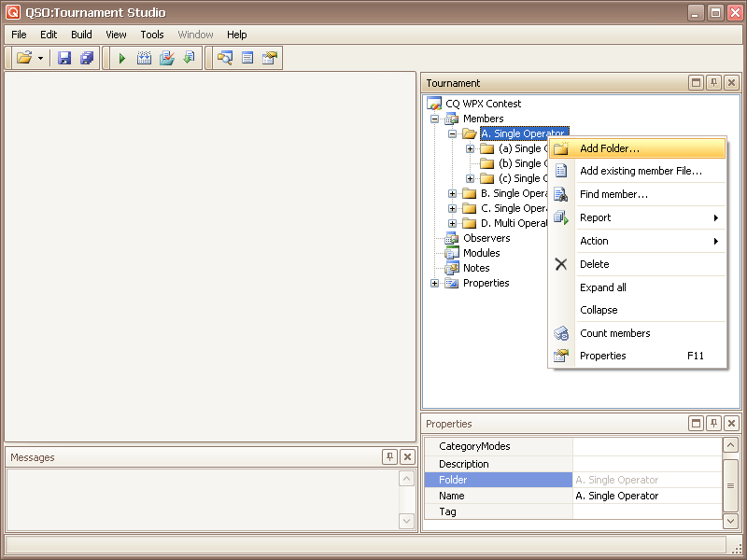
Task: Toggle pin on the Properties panel
Action: pyautogui.click(x=713, y=424)
